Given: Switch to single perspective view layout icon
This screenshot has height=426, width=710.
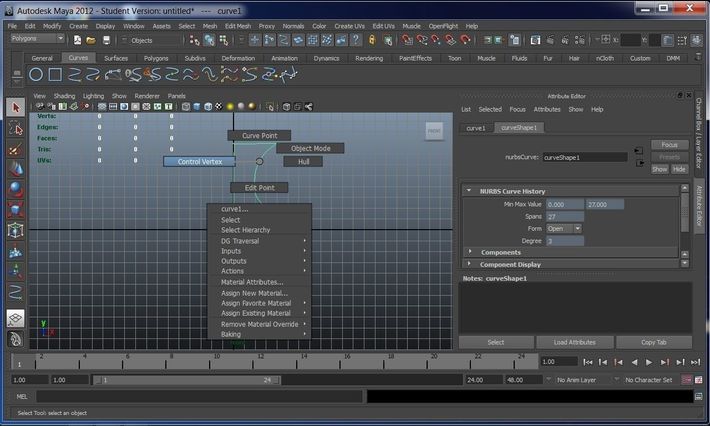Looking at the screenshot, I should coord(16,318).
